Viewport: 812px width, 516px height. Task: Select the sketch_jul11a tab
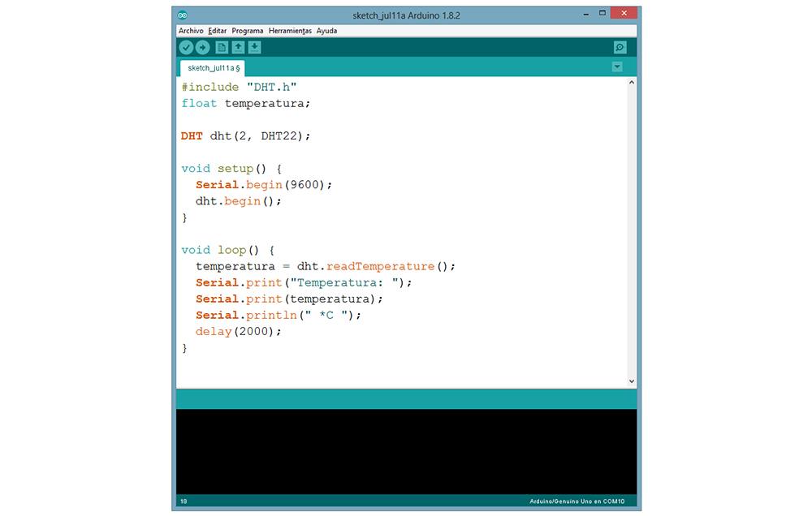point(214,68)
